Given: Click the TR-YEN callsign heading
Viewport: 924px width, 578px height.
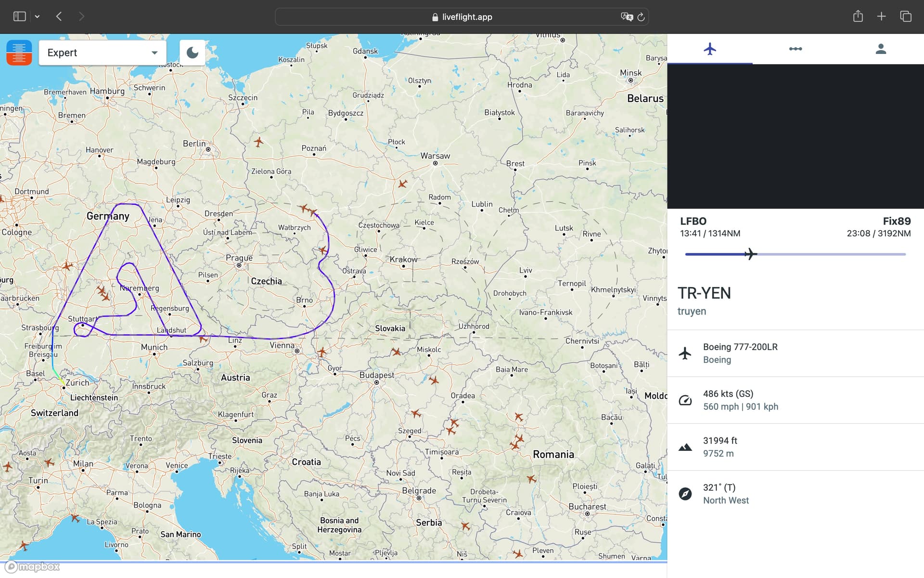Looking at the screenshot, I should 704,293.
